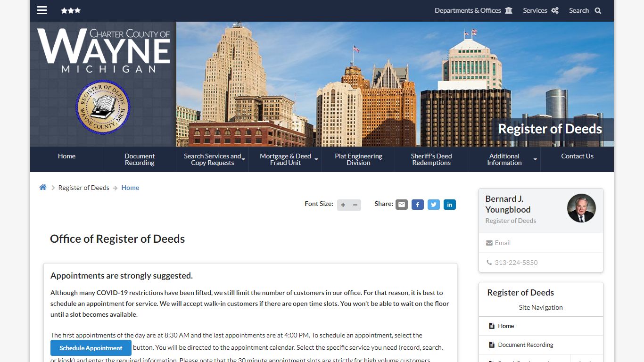This screenshot has width=644, height=362.
Task: Open Departments & Offices building icon
Action: 509,10
